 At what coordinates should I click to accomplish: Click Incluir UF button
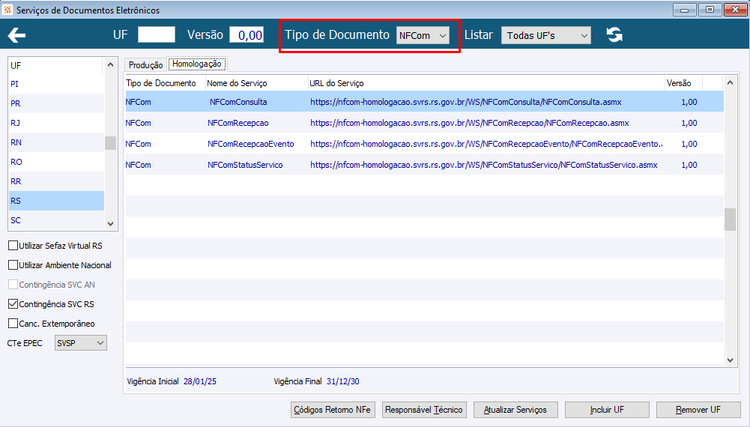coord(607,410)
